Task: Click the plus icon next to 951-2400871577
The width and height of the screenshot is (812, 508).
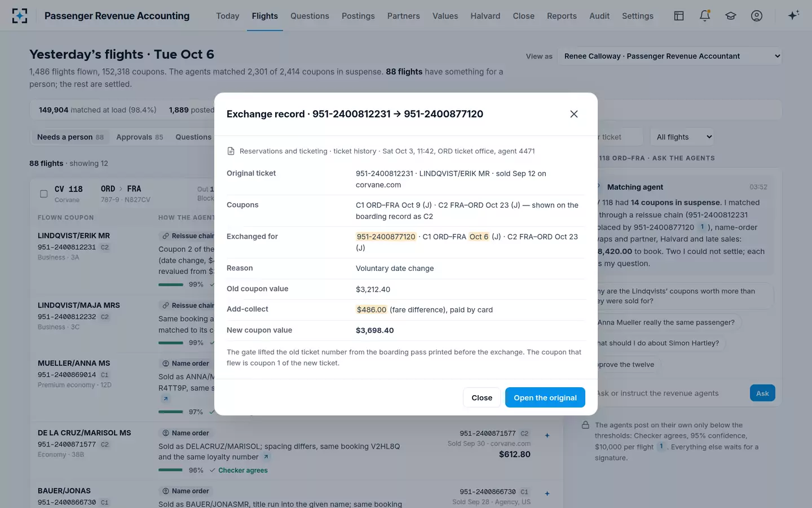Action: coord(547,435)
